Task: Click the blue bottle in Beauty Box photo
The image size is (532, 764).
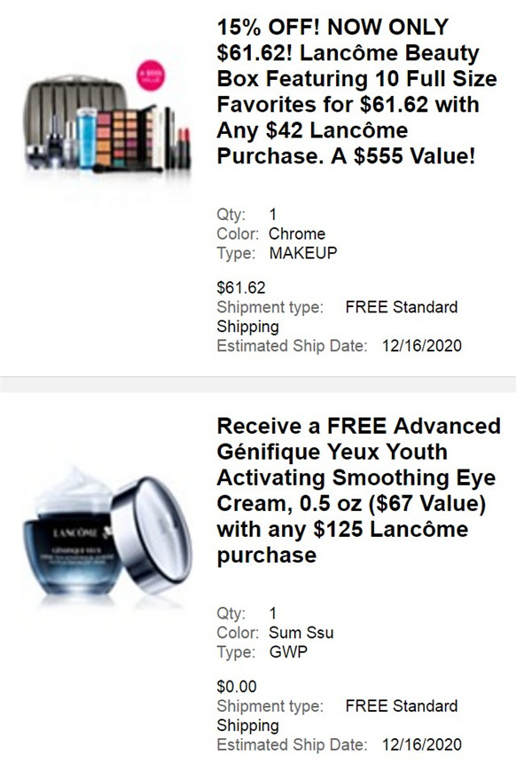Action: 87,138
